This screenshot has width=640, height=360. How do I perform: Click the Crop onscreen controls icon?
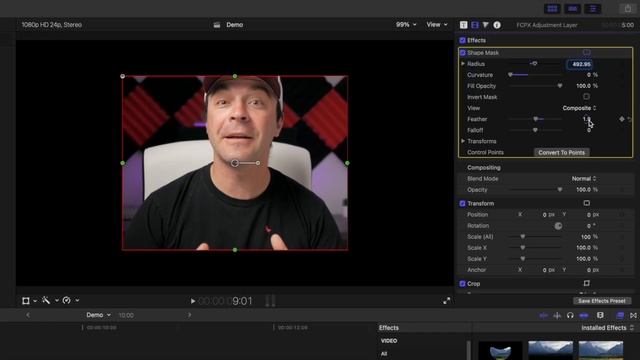(x=587, y=283)
